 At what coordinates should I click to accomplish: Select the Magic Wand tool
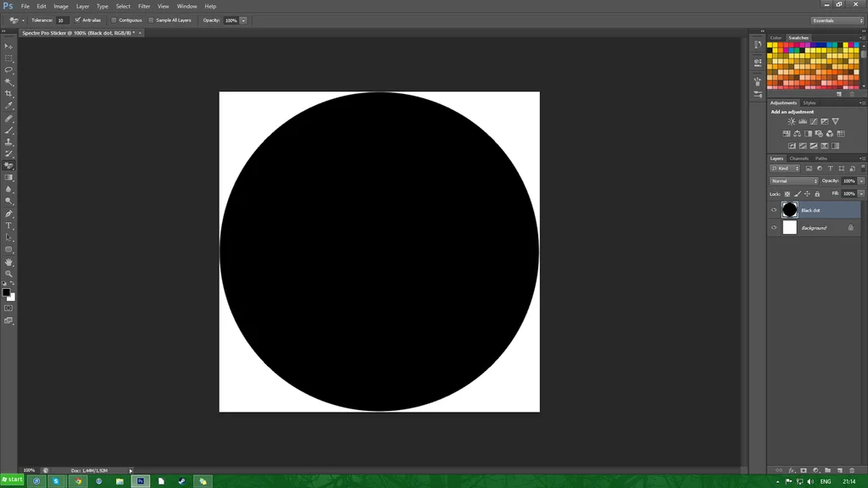pyautogui.click(x=8, y=82)
